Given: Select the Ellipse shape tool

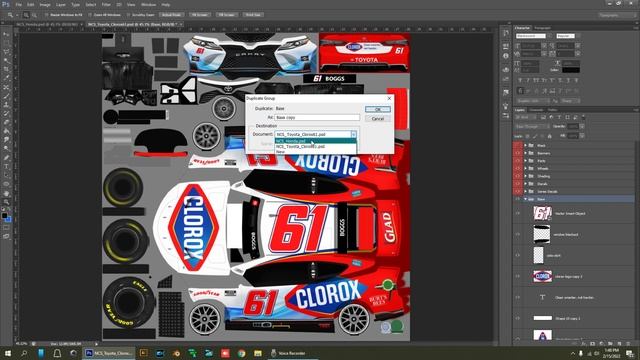Looking at the screenshot, I should [6, 184].
